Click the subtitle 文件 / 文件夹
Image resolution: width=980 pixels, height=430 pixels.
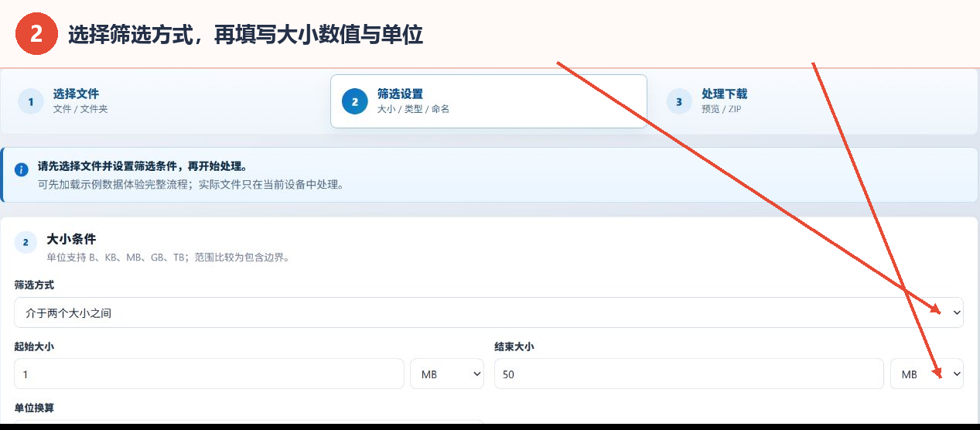click(x=80, y=109)
